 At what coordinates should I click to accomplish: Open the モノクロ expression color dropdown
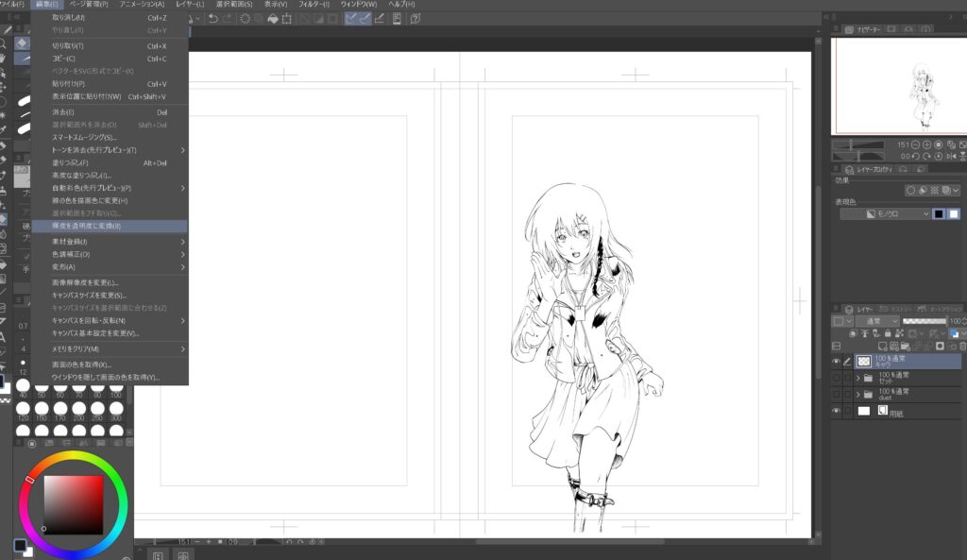(885, 214)
